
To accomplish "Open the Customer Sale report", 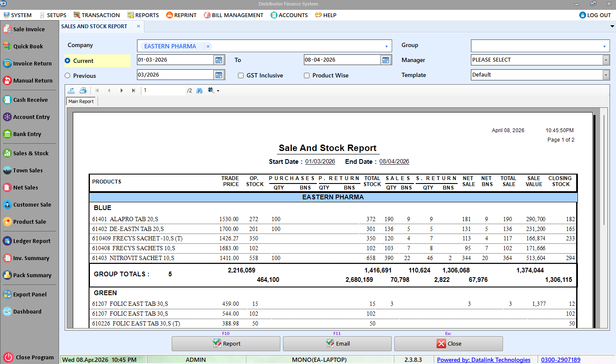I will [x=27, y=204].
